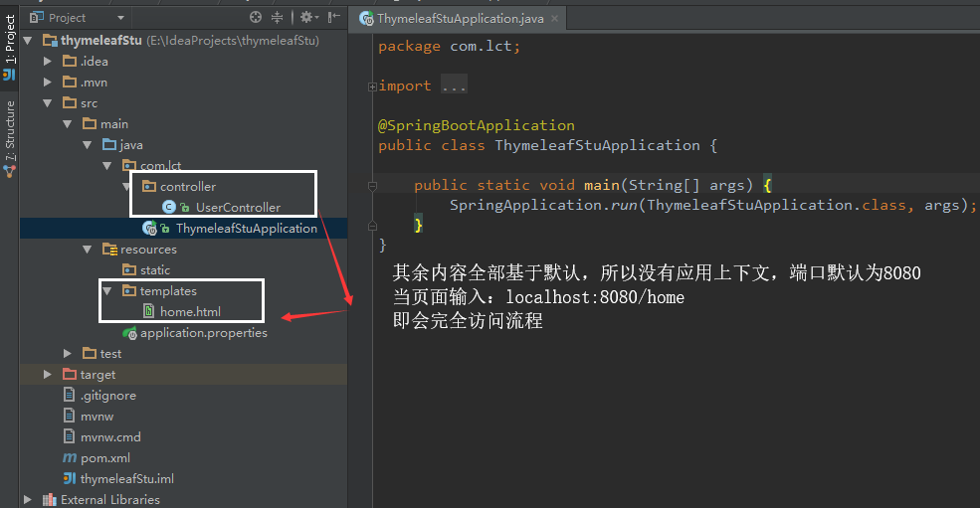Toggle the 1: Project side tab

point(9,48)
